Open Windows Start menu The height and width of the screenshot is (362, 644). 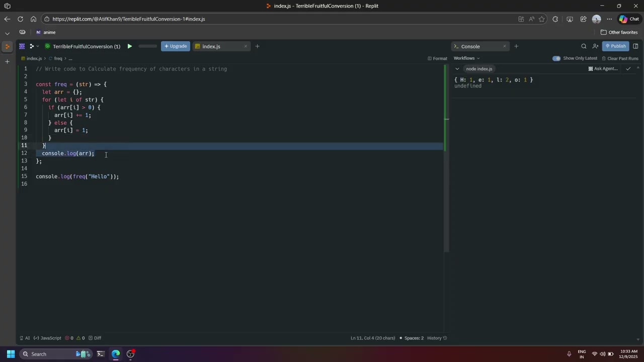11,354
